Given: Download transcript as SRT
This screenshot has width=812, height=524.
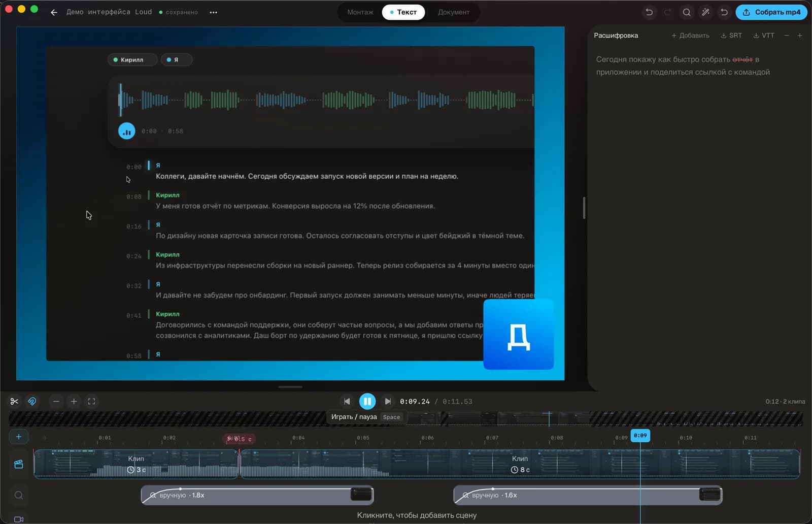Looking at the screenshot, I should click(x=731, y=36).
